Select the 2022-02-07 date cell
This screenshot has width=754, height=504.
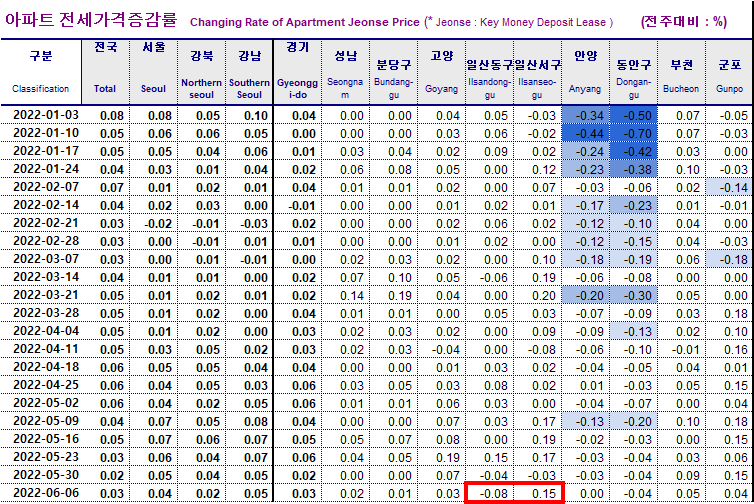41,187
